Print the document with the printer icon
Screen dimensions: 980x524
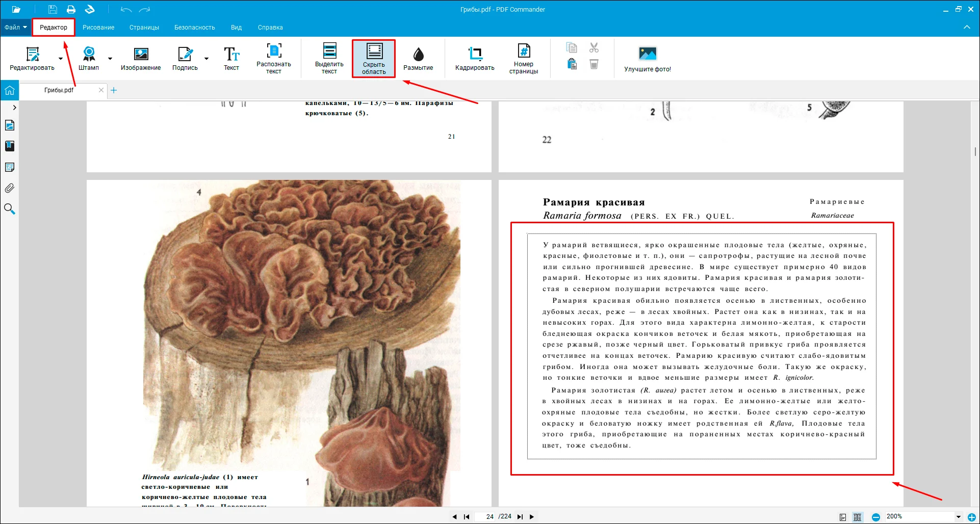coord(71,9)
